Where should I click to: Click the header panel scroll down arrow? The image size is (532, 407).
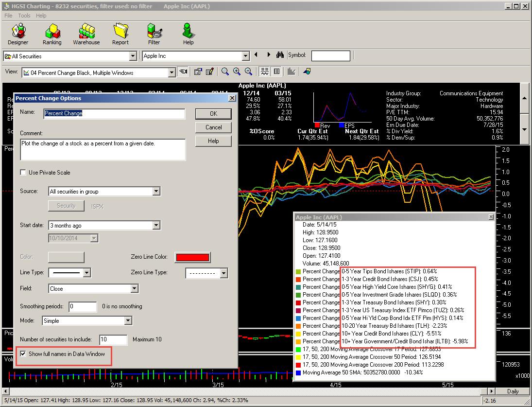(x=525, y=129)
